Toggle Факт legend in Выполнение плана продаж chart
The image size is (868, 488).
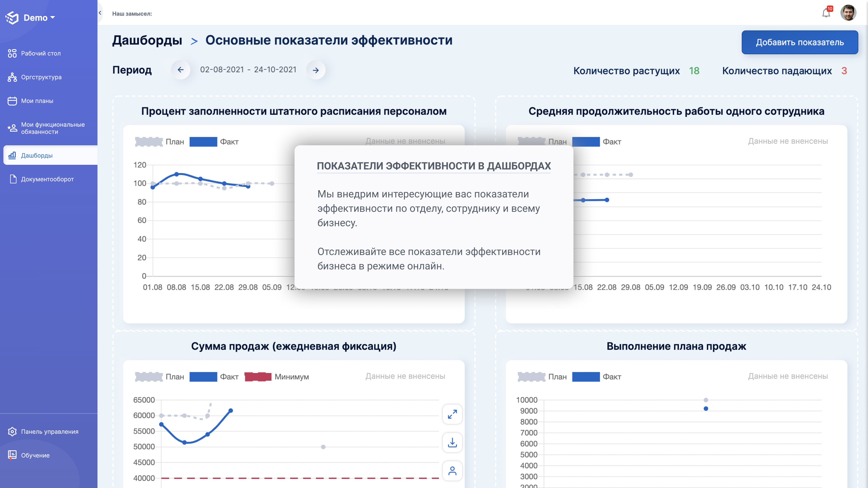click(597, 377)
